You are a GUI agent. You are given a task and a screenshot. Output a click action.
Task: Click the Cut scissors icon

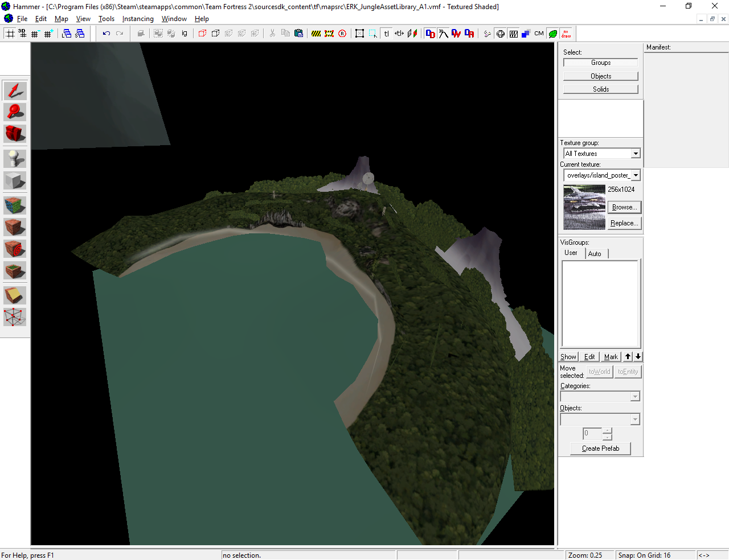[272, 34]
